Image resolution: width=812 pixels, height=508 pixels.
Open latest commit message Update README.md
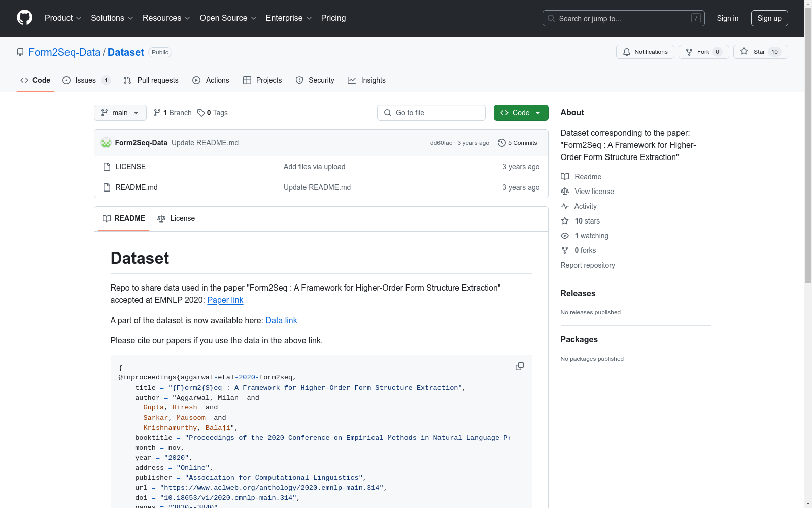tap(205, 143)
